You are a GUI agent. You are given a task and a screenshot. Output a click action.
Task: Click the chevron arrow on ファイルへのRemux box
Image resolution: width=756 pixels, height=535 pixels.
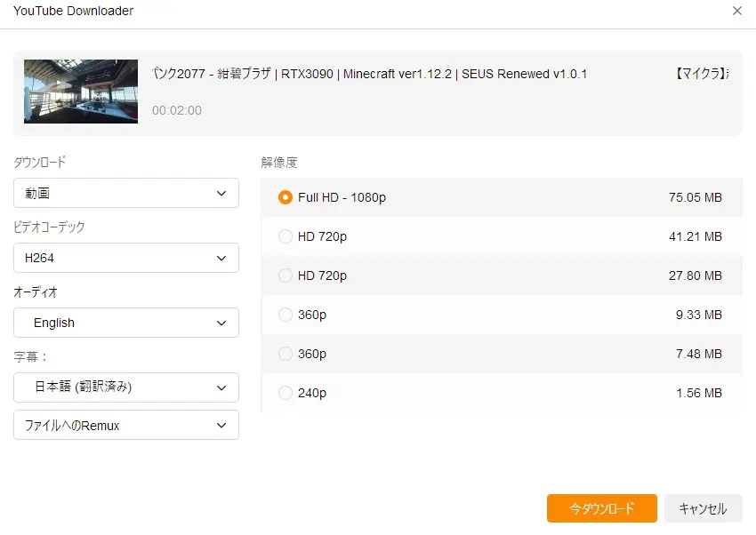(221, 426)
